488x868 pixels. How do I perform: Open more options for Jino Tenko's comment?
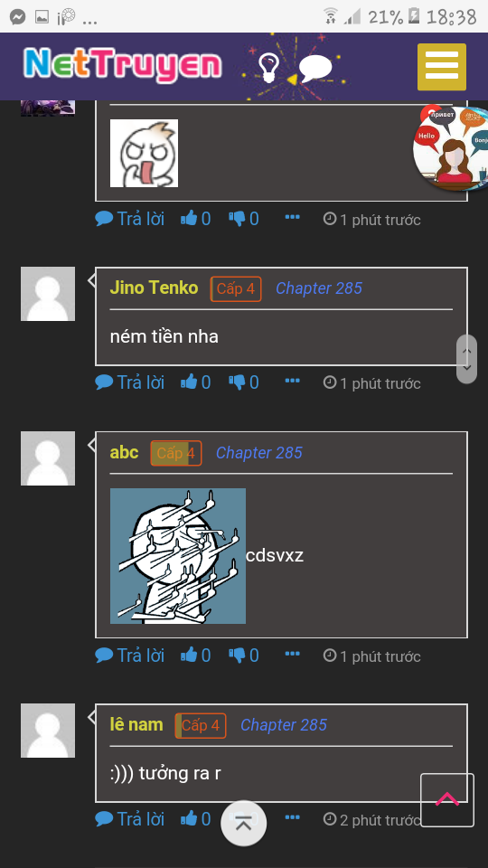pos(292,381)
